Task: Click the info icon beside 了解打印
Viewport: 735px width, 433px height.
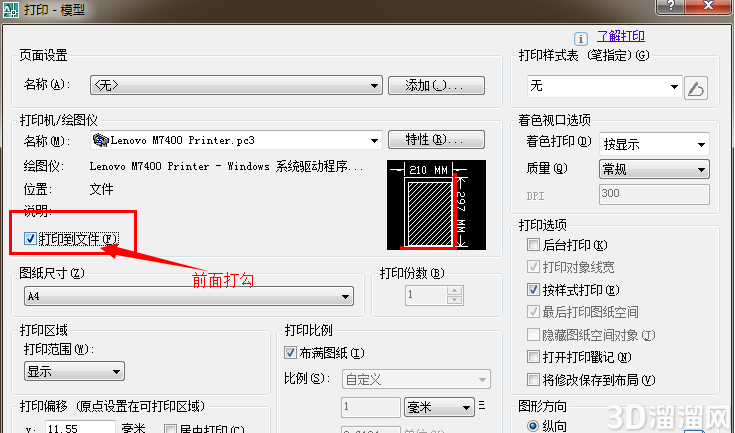Action: (581, 38)
